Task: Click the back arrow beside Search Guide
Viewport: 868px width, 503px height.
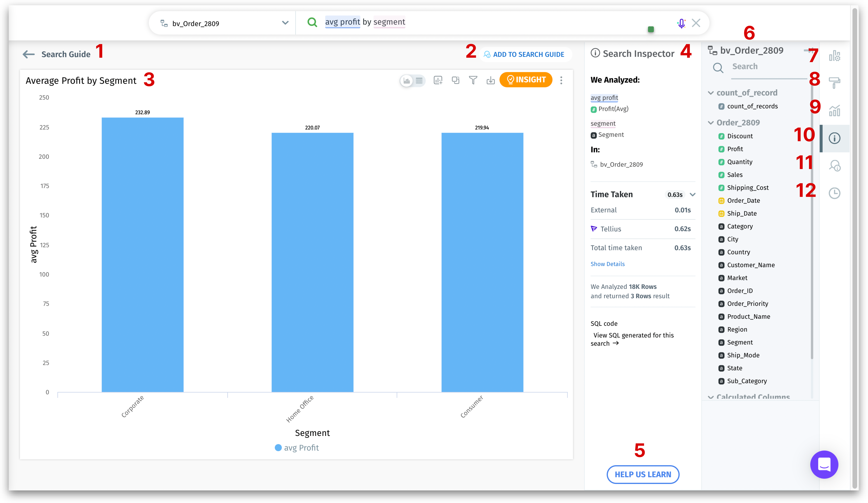Action: [x=29, y=54]
